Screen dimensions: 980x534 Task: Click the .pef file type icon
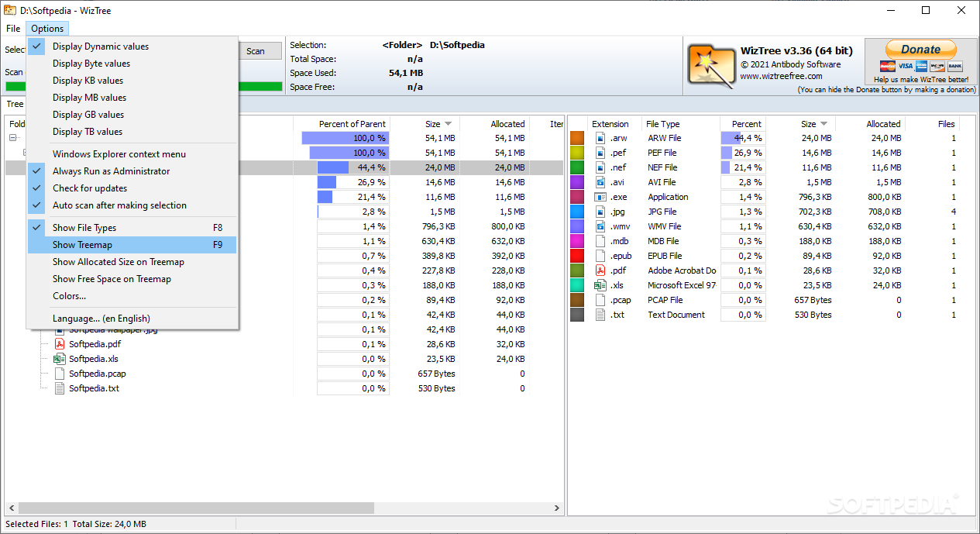pos(600,153)
